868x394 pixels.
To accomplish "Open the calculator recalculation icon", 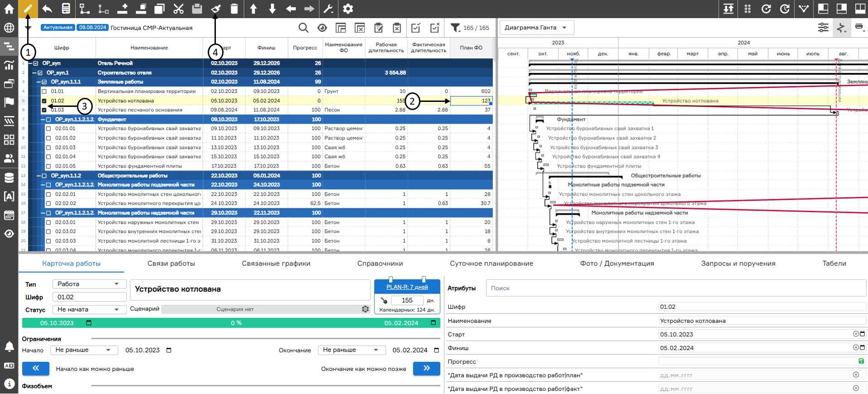I will coord(66,9).
